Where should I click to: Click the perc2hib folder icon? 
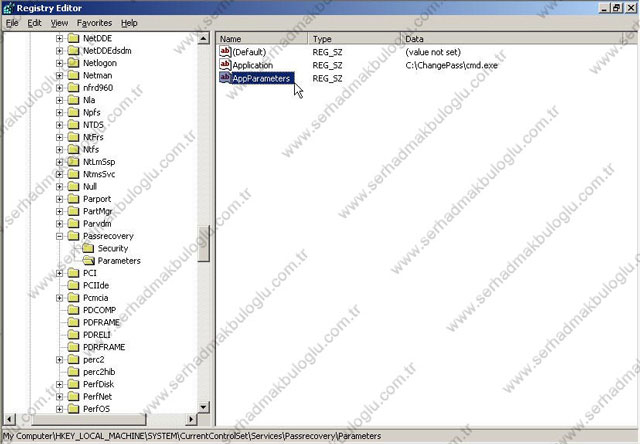pos(73,372)
